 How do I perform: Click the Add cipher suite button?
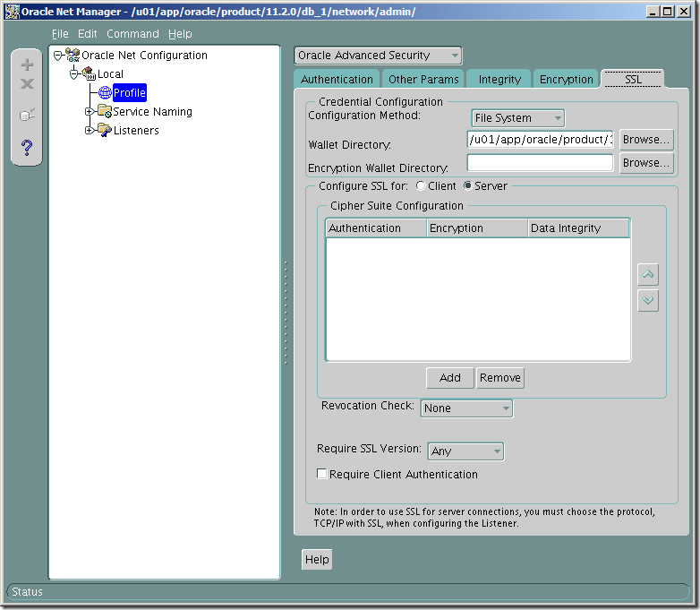pos(450,378)
